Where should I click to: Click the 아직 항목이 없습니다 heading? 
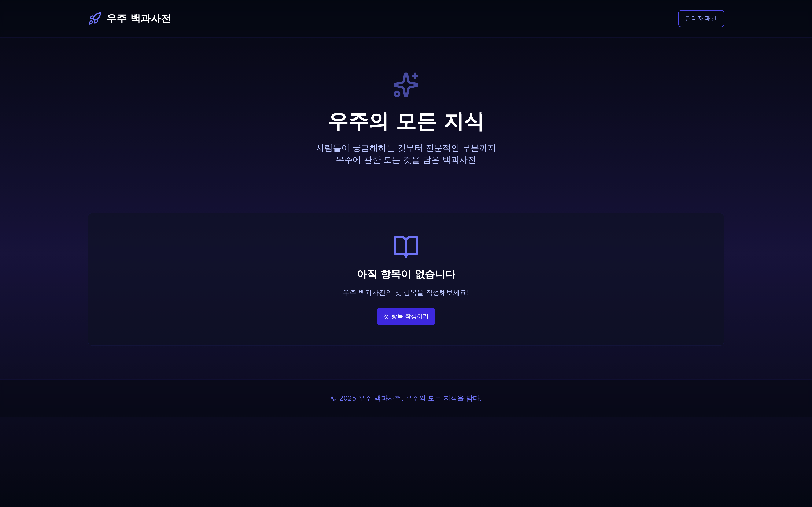(406, 274)
